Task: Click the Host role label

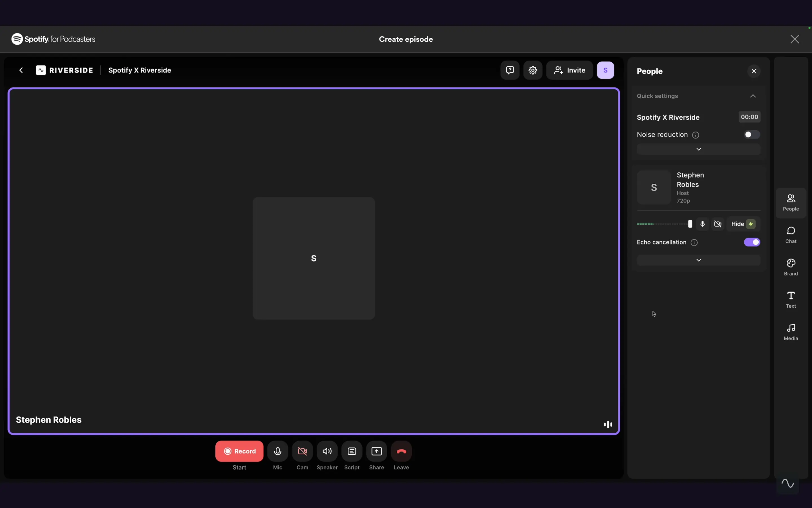Action: (683, 193)
